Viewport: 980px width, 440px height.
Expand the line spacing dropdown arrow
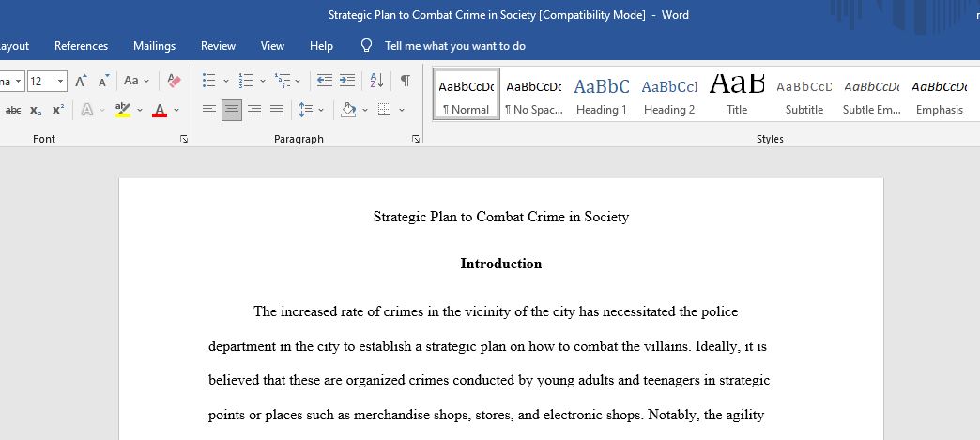(x=321, y=111)
